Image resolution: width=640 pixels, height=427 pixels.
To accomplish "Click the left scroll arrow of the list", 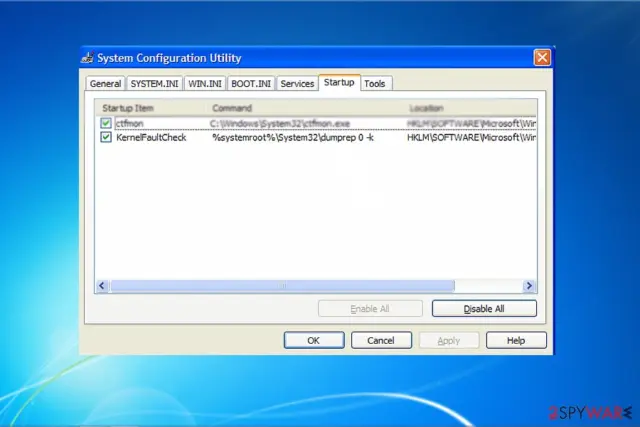I will 102,286.
